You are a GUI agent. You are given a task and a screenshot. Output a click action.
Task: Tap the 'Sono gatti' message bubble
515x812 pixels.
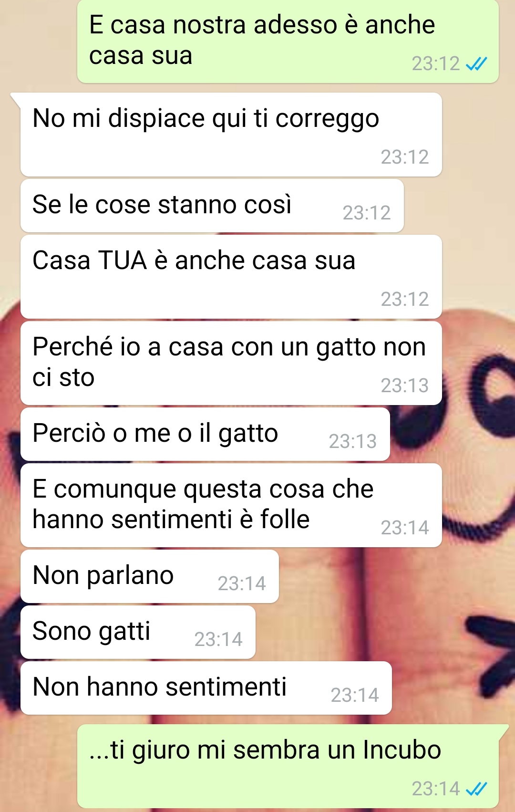coord(138,632)
